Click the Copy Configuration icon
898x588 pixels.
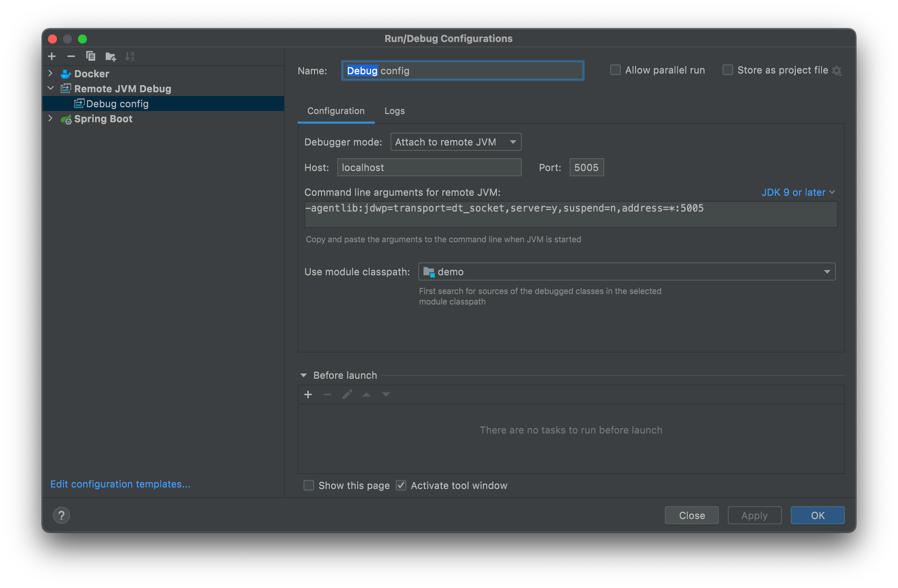91,57
